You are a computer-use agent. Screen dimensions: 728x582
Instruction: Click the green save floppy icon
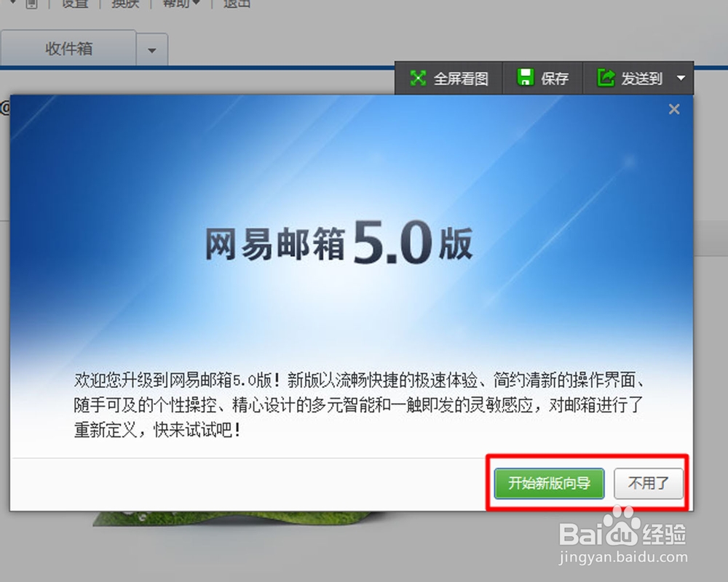(x=525, y=78)
